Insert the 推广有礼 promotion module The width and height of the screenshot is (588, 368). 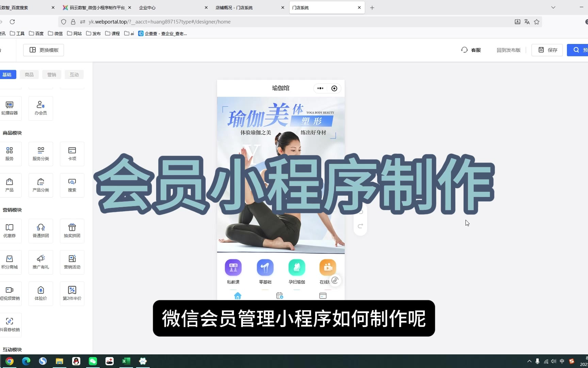pos(41,262)
